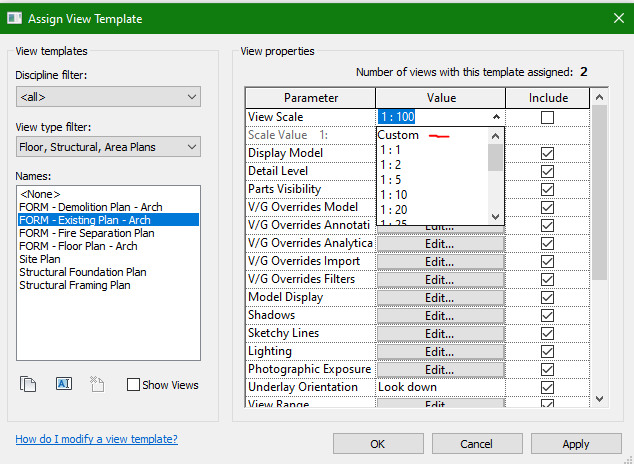Screen dimensions: 634x464
Task: Select Structural Framing Plan template
Action: click(108, 285)
